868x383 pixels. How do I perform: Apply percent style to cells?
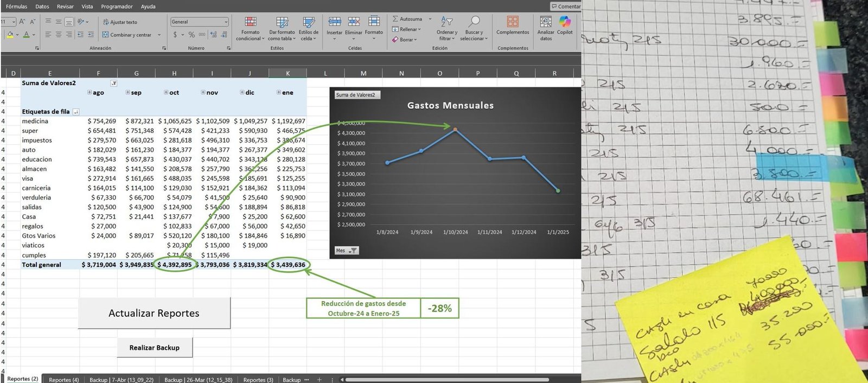[x=192, y=35]
